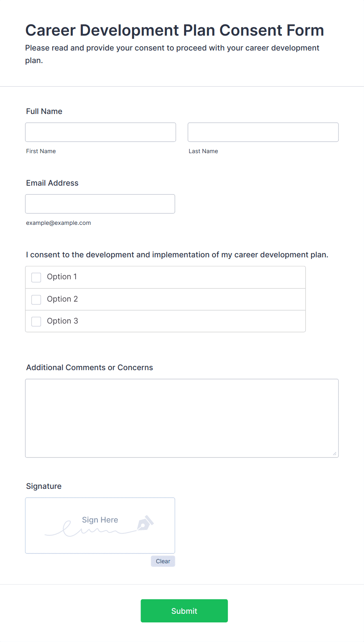Enable the Option 3 checkbox
The height and width of the screenshot is (642, 364).
tap(36, 322)
